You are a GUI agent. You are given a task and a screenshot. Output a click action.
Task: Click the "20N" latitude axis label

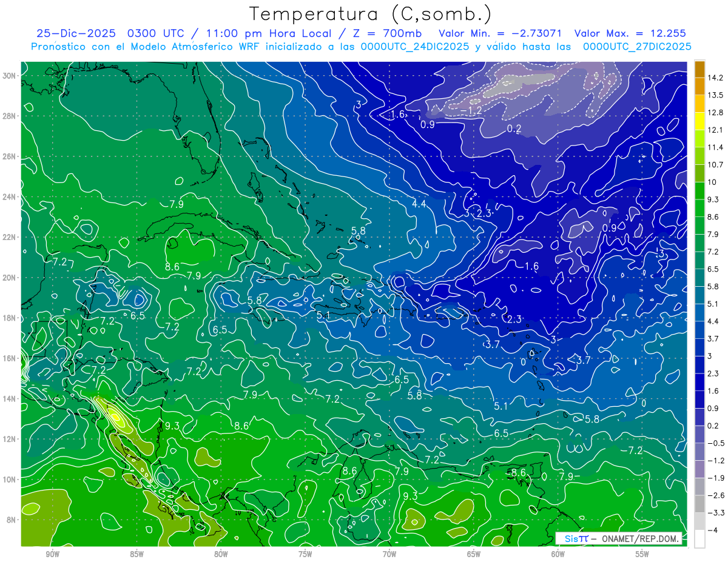click(10, 278)
